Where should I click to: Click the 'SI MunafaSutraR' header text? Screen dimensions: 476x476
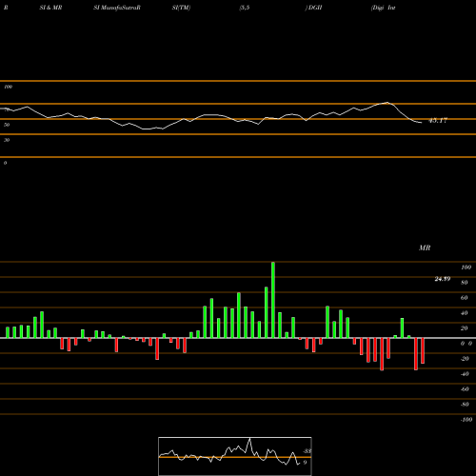pos(117,8)
